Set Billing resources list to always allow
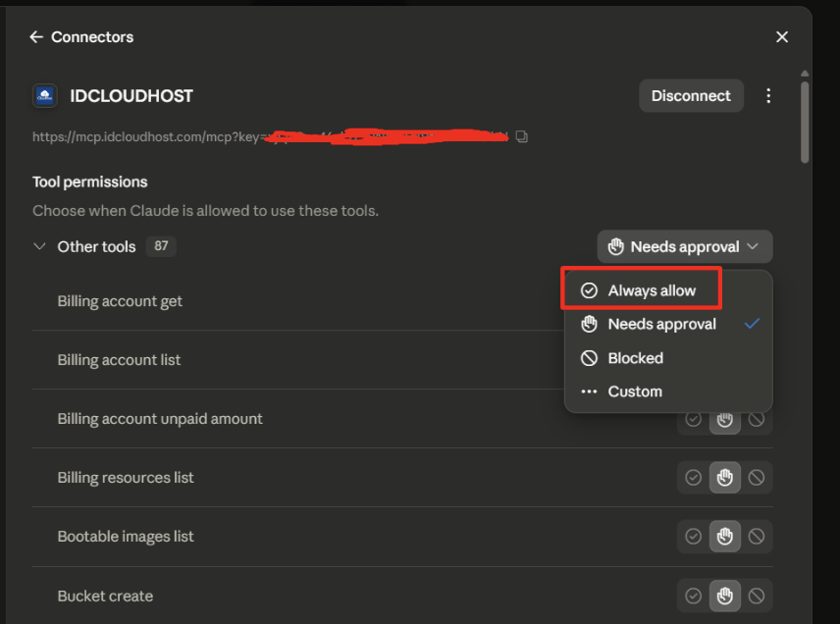 pos(693,477)
